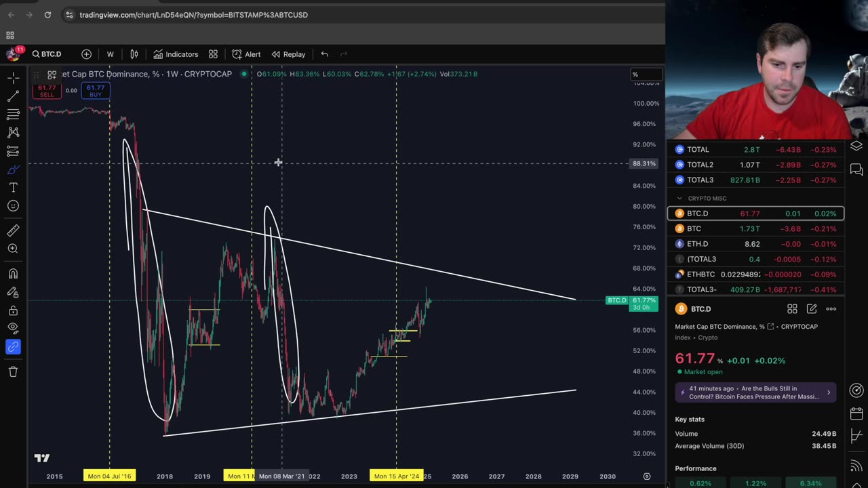Viewport: 868px width, 488px height.
Task: Select the text annotation tool
Action: (x=13, y=188)
